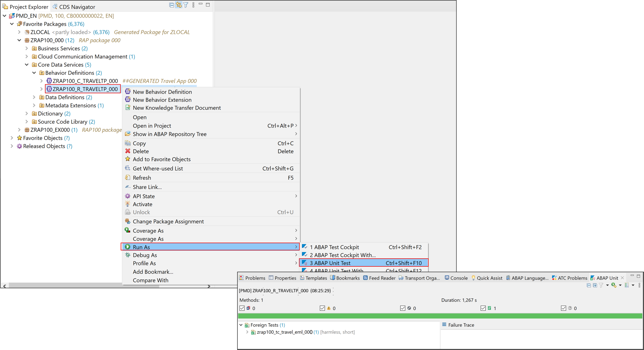Expand all results in ABAP Unit view
Screen dimensions: 644x350
pos(595,285)
